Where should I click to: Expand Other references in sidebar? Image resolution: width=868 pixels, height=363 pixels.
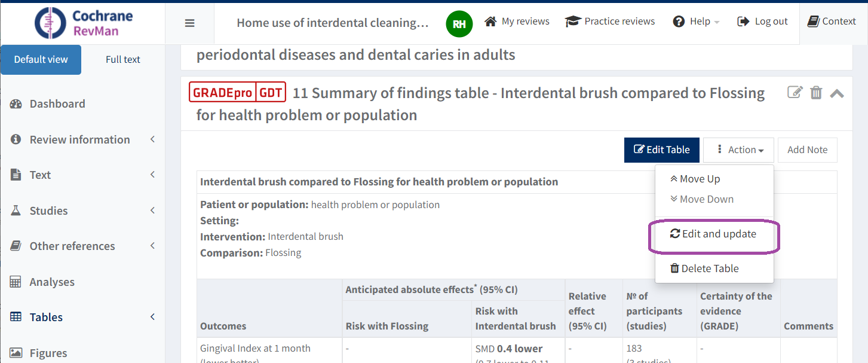[x=72, y=246]
